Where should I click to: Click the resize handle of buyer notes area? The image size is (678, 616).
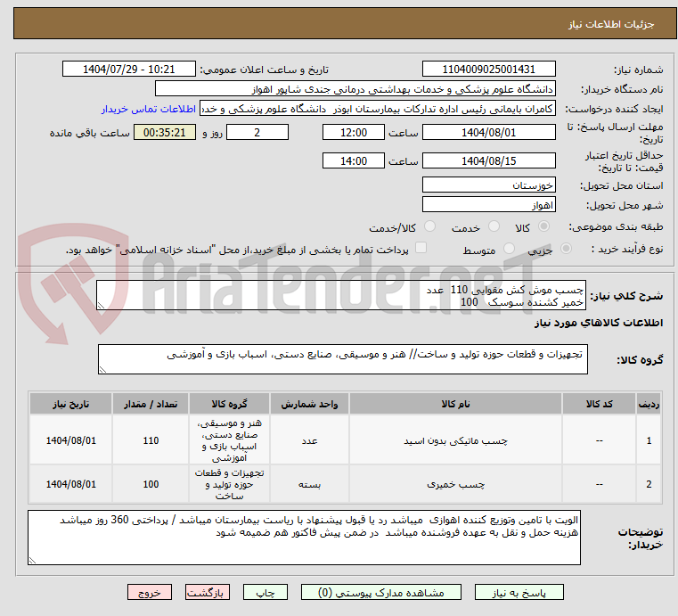(32, 561)
